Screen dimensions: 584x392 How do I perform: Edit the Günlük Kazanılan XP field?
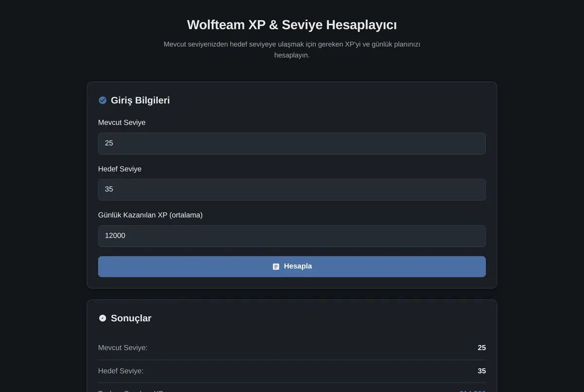pyautogui.click(x=292, y=236)
